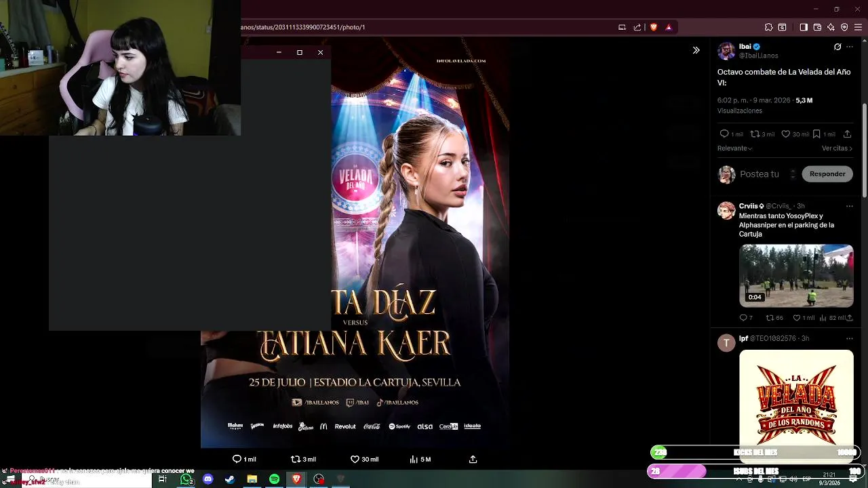The image size is (868, 488).
Task: Reply to the Crviis post with 7 comments
Action: click(743, 318)
